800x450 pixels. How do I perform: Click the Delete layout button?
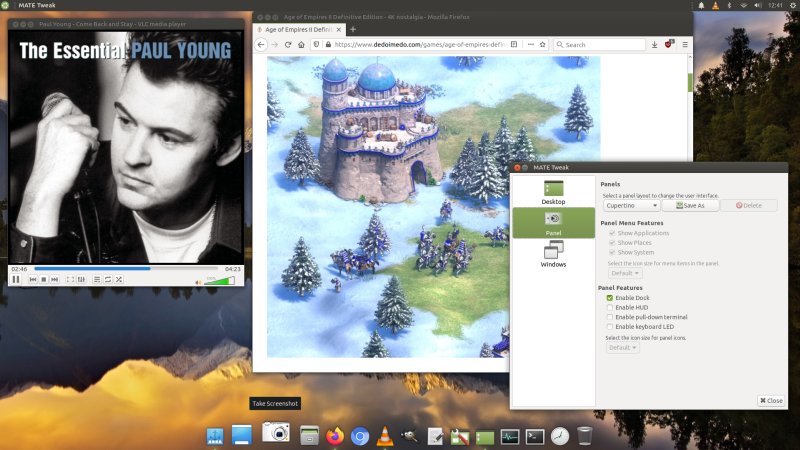749,206
